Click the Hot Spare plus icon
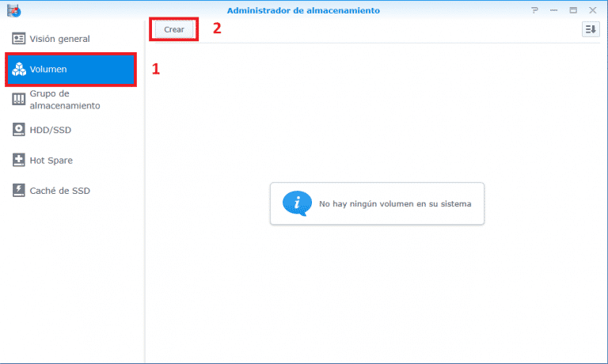The image size is (608, 364). pyautogui.click(x=19, y=160)
